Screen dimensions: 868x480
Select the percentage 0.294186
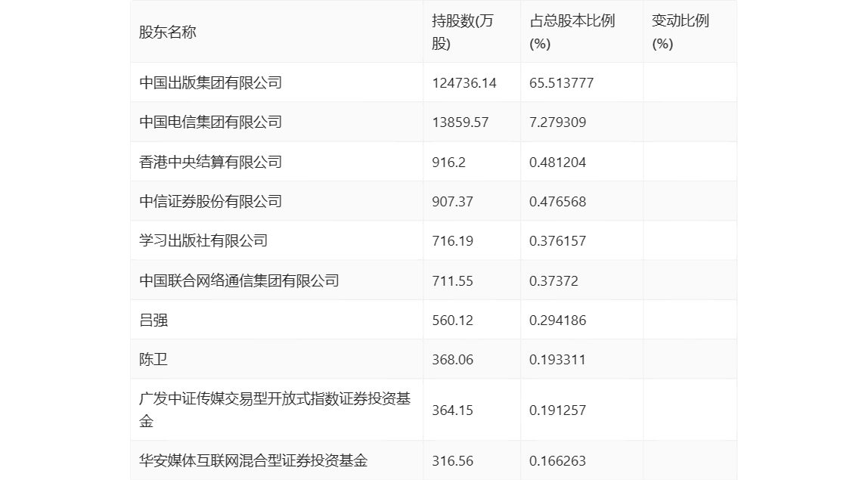557,321
